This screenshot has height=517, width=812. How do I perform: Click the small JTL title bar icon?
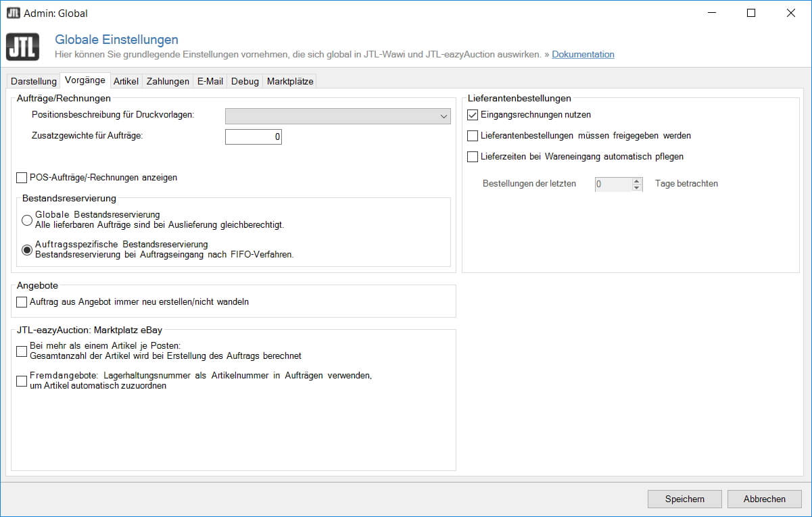(x=13, y=13)
